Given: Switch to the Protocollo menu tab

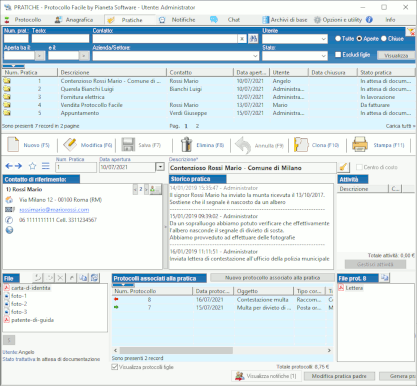Looking at the screenshot, I should pos(23,20).
